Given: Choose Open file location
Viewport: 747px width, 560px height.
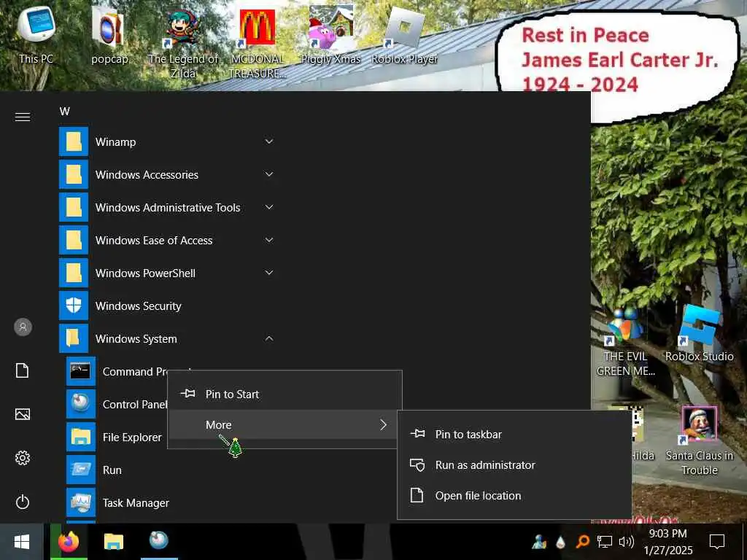Looking at the screenshot, I should (514, 495).
